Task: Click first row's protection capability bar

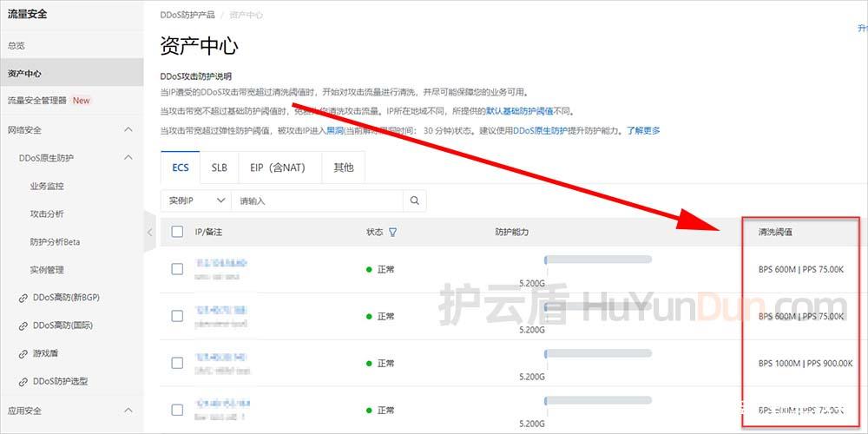Action: [x=598, y=260]
